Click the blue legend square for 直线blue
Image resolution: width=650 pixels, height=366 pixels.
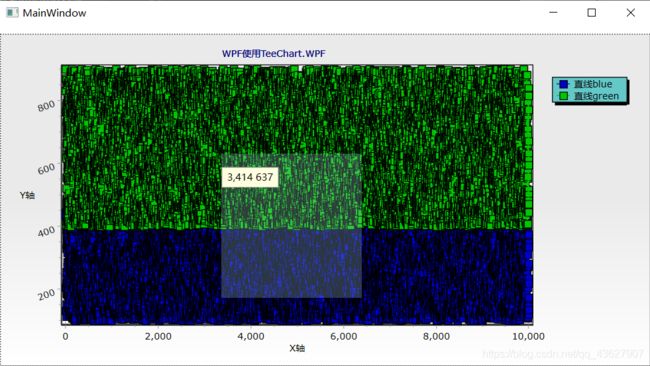[x=563, y=84]
